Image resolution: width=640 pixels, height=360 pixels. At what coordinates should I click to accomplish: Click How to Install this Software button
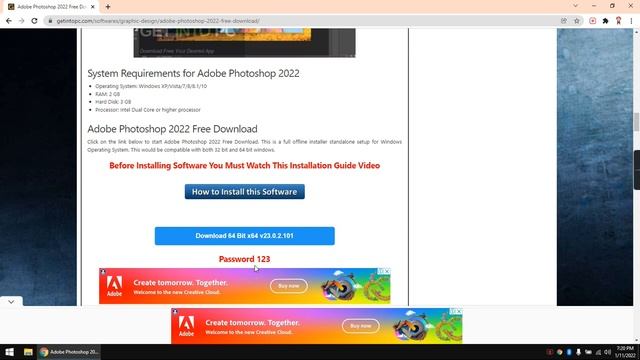coord(244,192)
